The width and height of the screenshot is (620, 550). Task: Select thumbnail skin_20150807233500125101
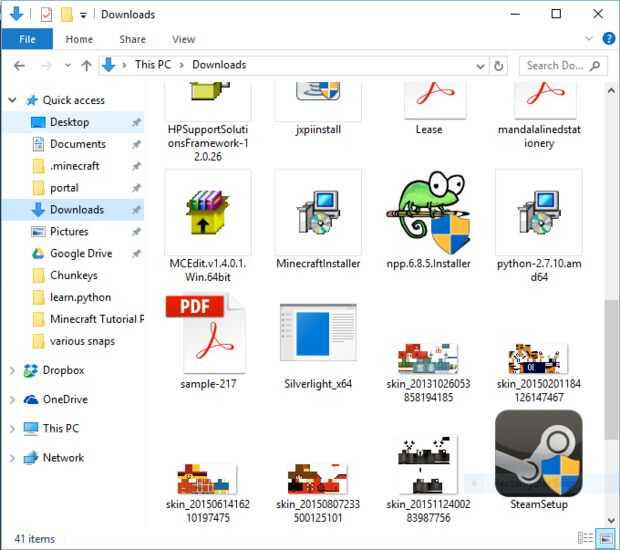(x=318, y=479)
